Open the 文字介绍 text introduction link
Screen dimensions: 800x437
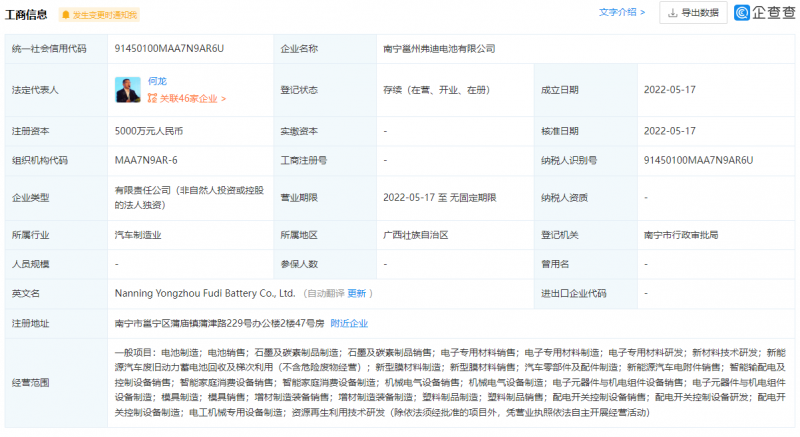point(617,13)
